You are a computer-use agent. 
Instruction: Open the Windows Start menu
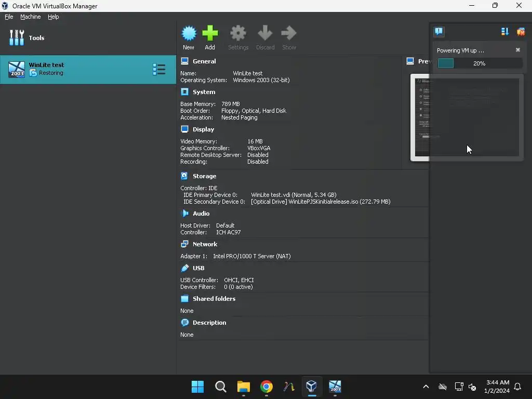[x=197, y=387]
